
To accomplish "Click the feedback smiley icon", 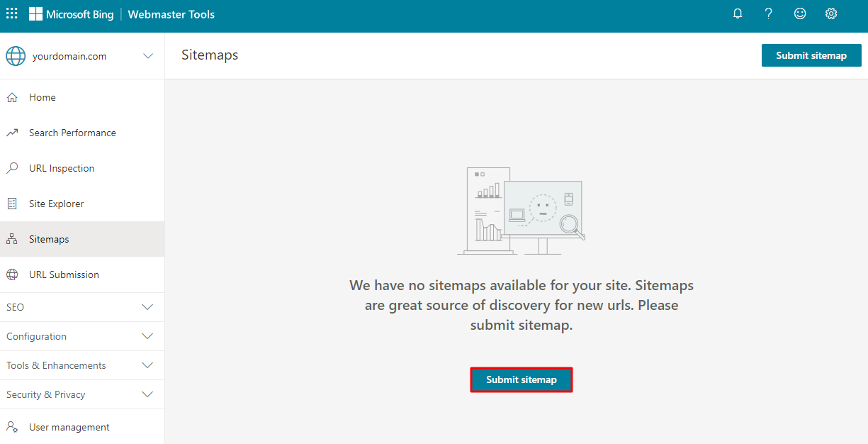I will [800, 13].
